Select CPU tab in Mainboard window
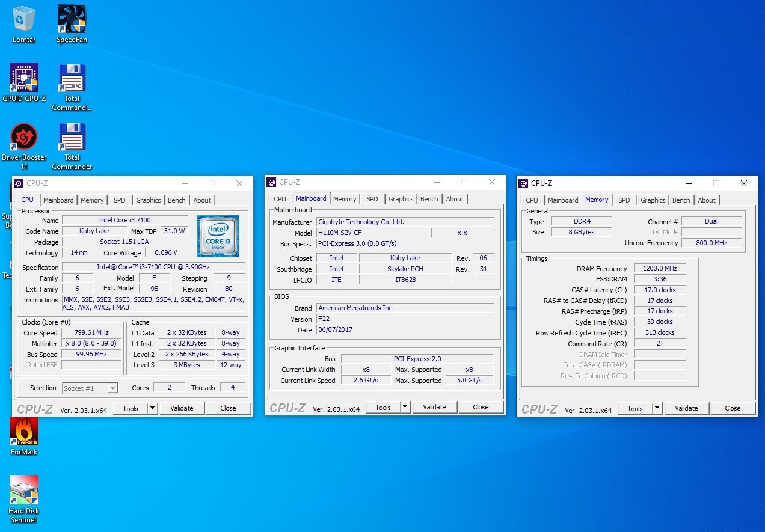Image resolution: width=765 pixels, height=532 pixels. coord(280,199)
